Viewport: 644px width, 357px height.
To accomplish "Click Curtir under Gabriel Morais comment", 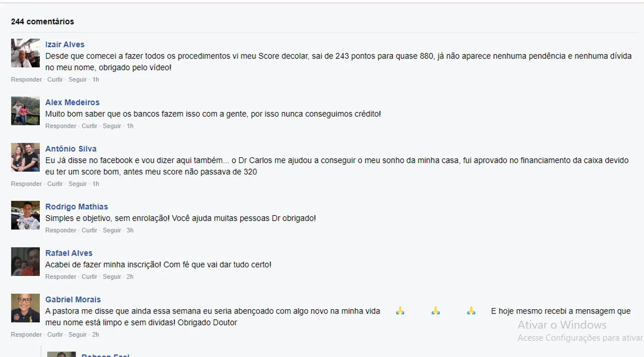I will click(x=55, y=335).
